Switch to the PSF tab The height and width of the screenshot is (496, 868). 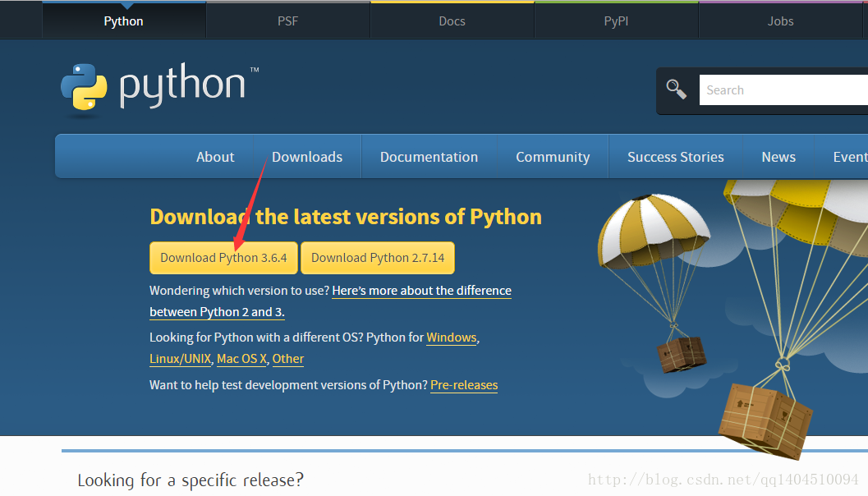pos(288,21)
